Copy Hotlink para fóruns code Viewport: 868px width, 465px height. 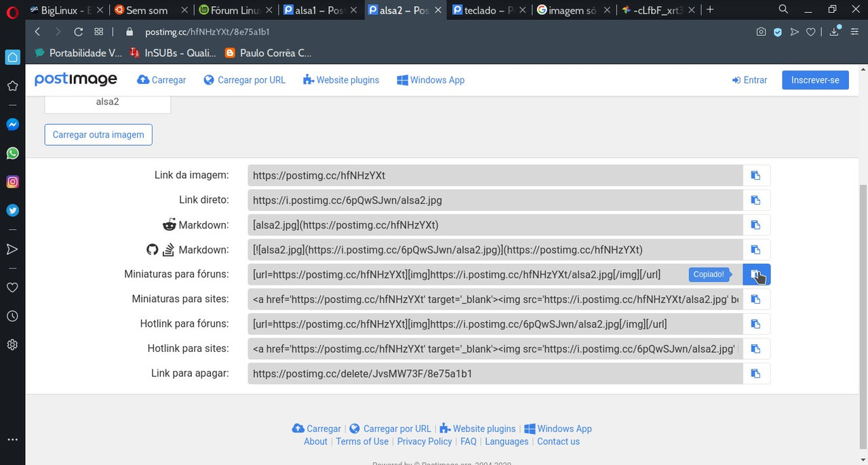pos(756,324)
